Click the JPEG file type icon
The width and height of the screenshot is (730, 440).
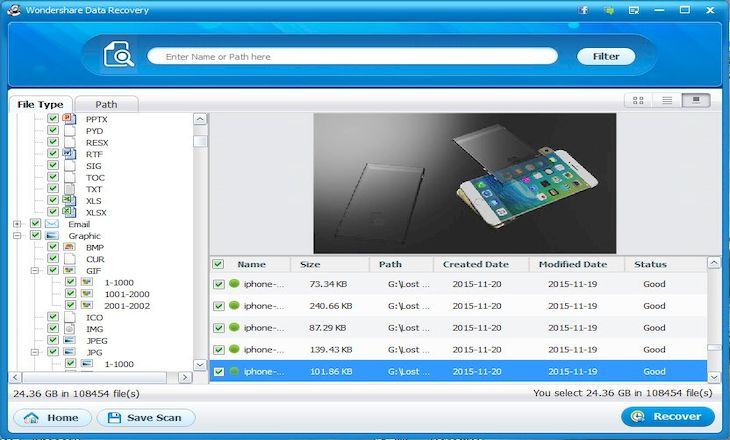pos(69,340)
